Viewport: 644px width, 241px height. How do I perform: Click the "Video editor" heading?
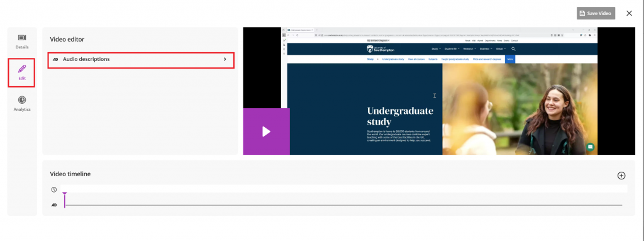pos(67,40)
